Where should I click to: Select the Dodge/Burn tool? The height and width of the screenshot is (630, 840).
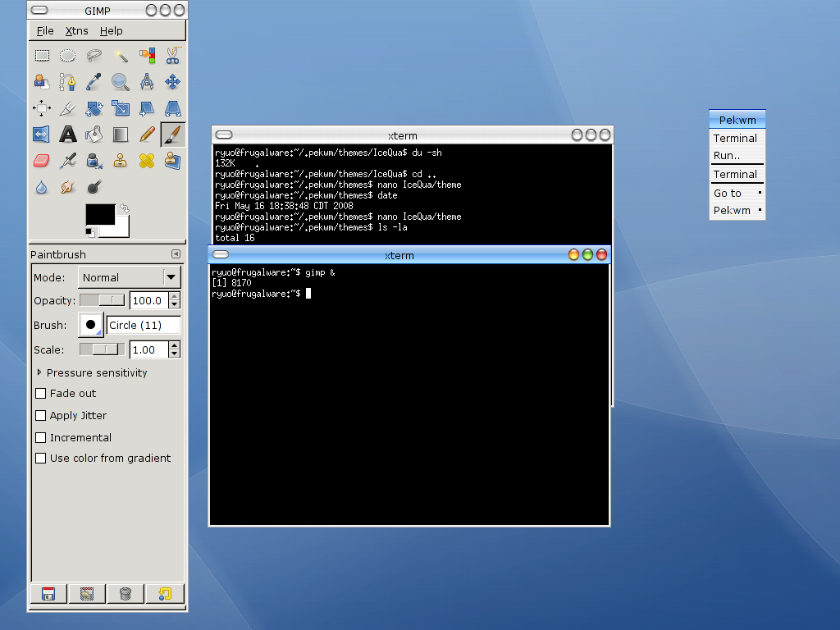(x=94, y=187)
